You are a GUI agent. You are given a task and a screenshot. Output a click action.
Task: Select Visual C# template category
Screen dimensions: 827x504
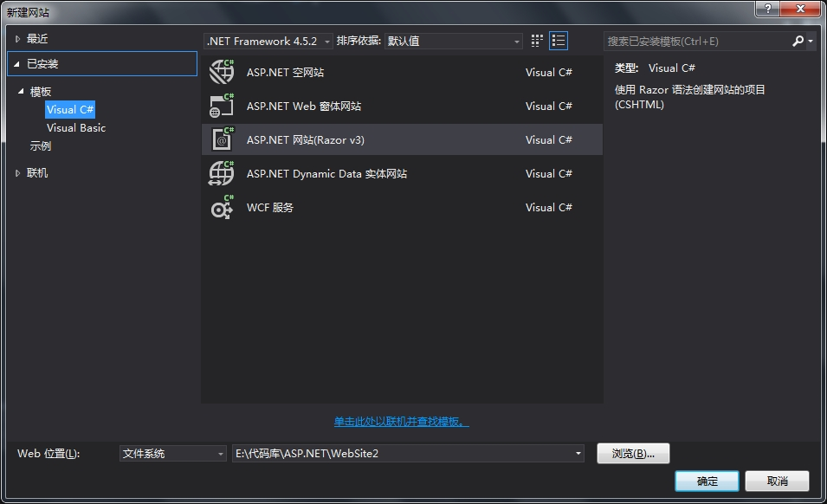[x=70, y=110]
